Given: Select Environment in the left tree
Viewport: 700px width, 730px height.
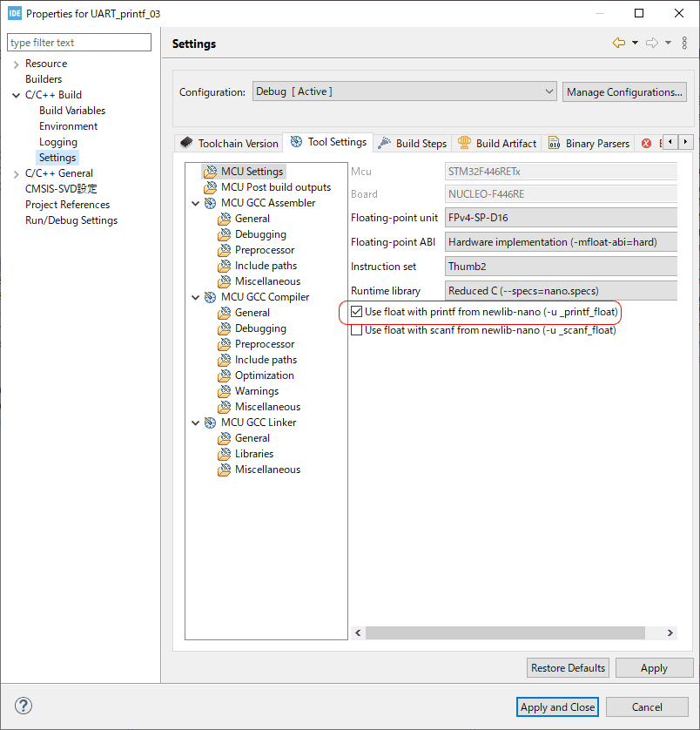Looking at the screenshot, I should coord(69,126).
